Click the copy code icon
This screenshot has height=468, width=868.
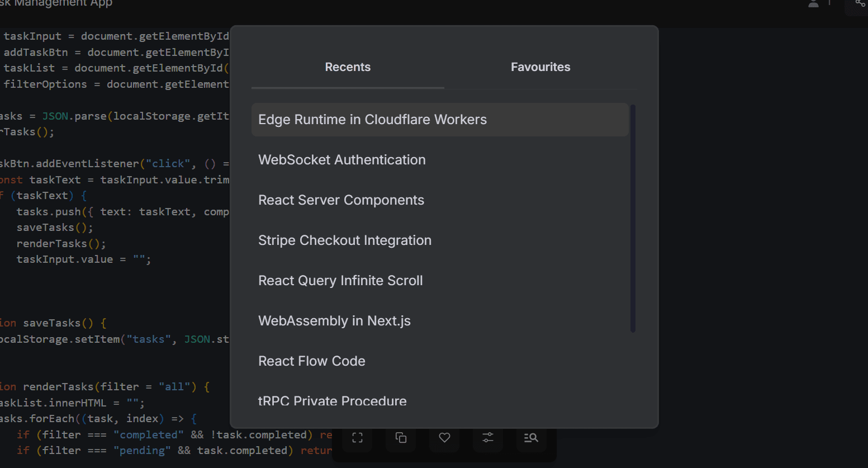click(x=401, y=438)
